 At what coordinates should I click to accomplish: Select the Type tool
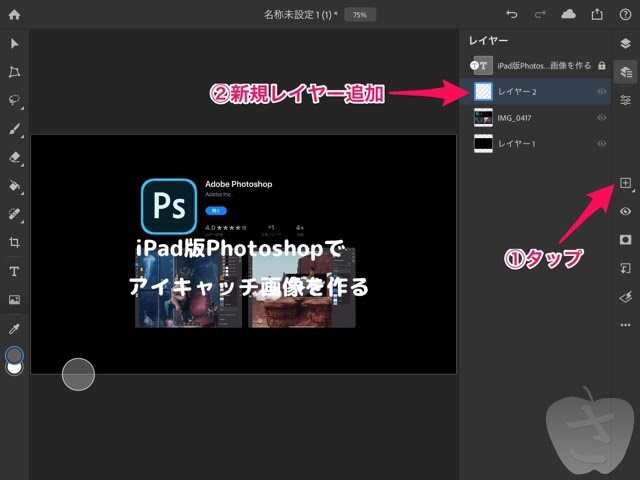point(14,271)
